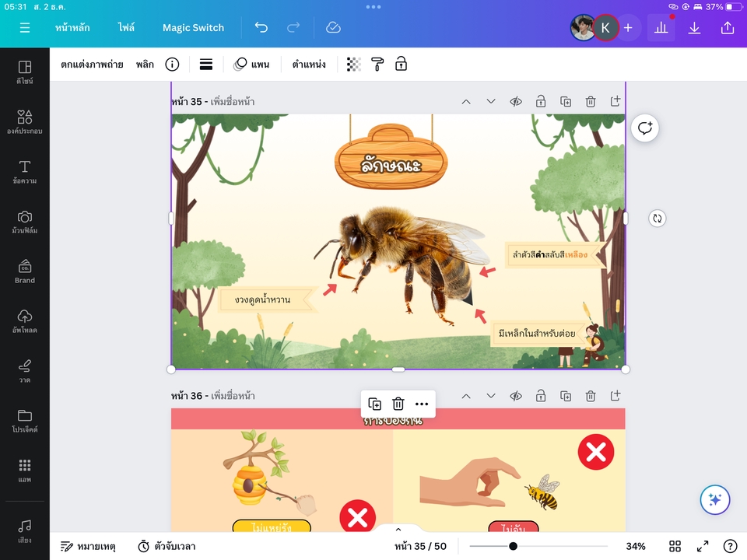
Task: Toggle lock on page 36
Action: click(540, 396)
